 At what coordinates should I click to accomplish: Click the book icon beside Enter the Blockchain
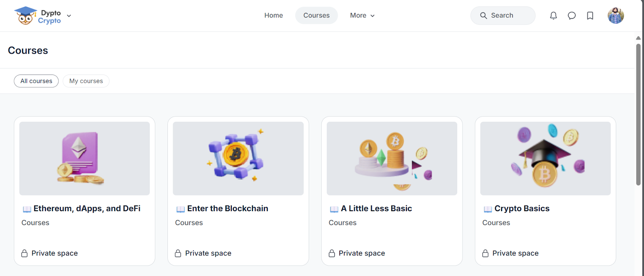[x=181, y=209]
